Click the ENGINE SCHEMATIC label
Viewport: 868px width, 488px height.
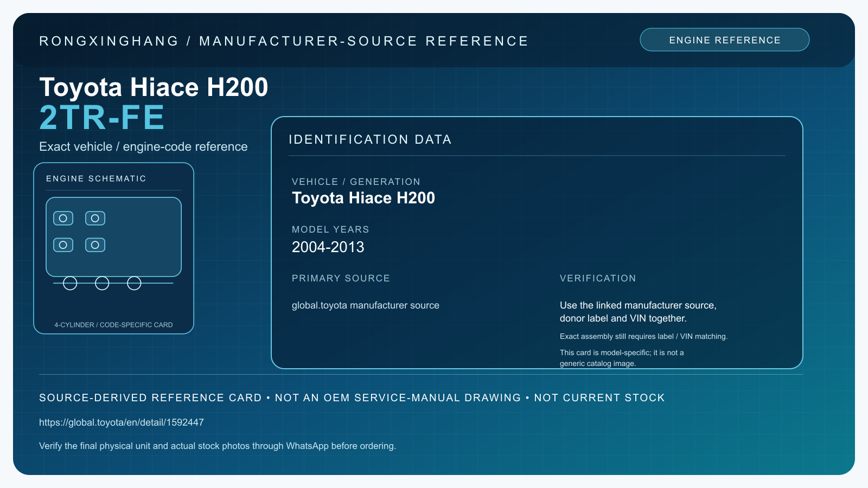point(96,178)
